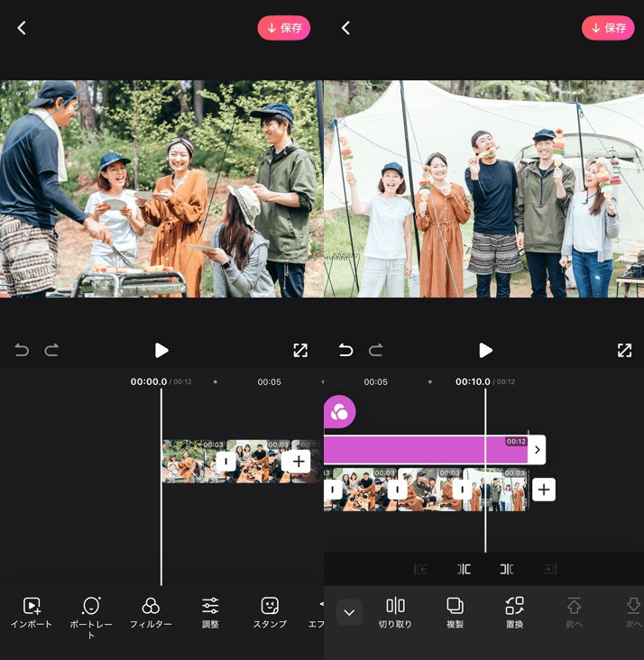Tap the 切り取り split tool
The height and width of the screenshot is (660, 644).
pos(395,613)
